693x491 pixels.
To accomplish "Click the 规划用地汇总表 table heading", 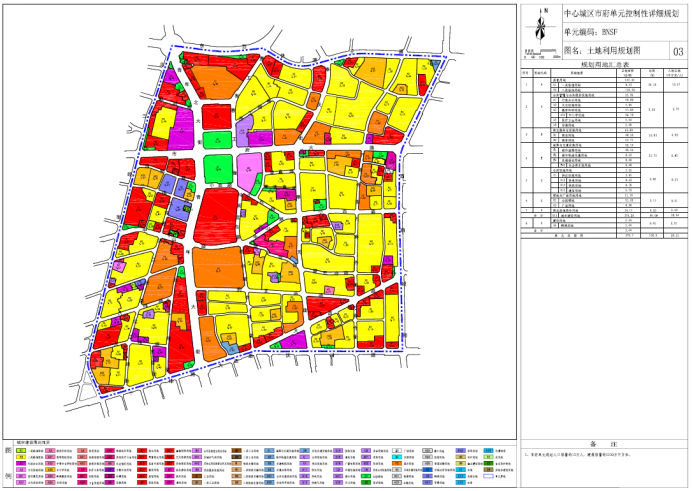I will tap(602, 63).
